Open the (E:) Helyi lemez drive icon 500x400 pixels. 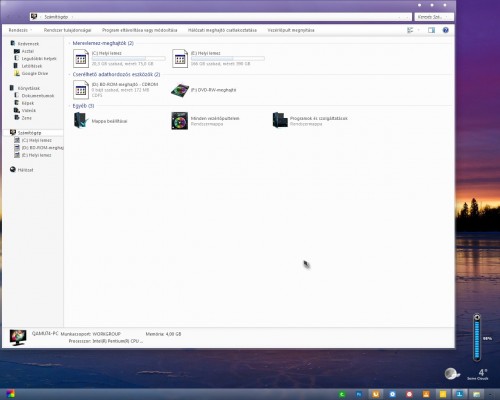[x=180, y=59]
